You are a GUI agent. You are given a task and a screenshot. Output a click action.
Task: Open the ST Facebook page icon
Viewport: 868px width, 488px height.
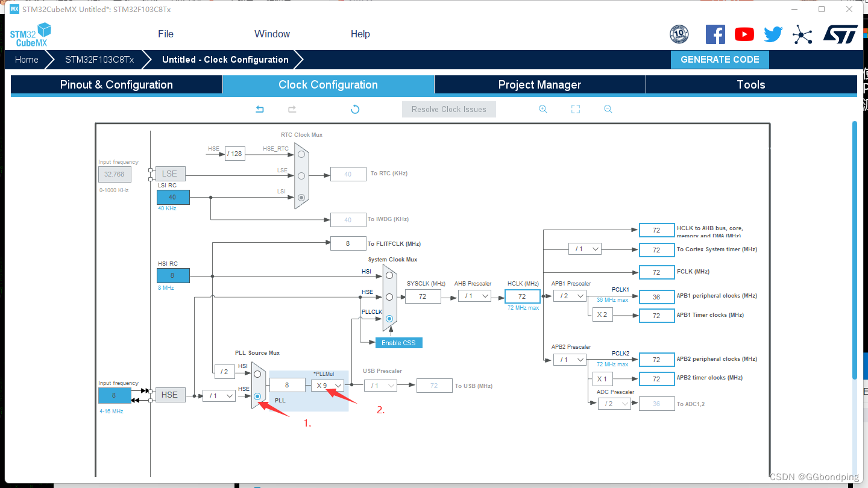[715, 34]
